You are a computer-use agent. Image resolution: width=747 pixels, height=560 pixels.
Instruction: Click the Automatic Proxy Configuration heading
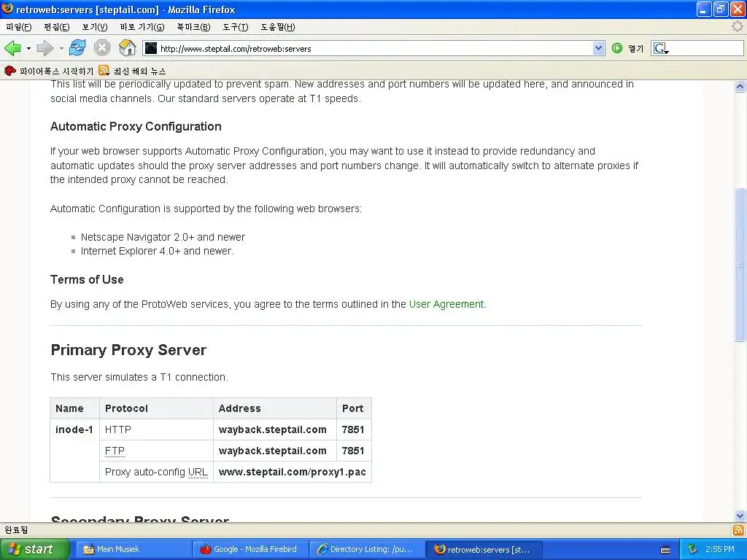point(136,126)
